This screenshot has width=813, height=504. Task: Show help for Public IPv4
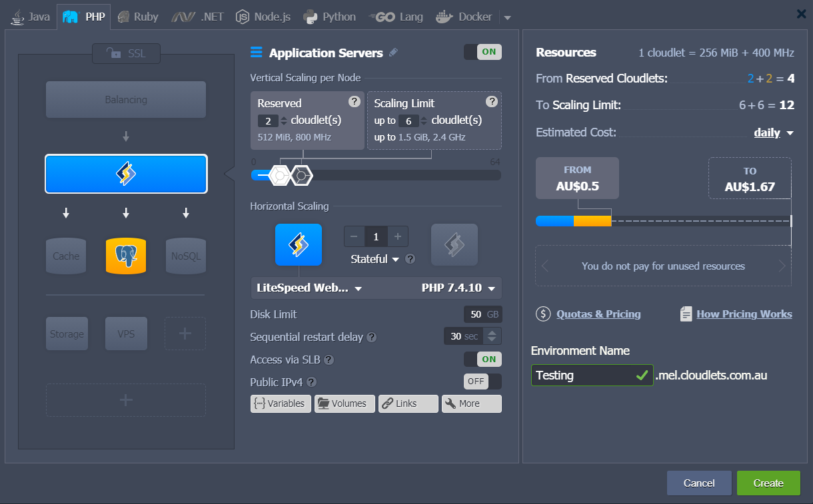tap(311, 382)
